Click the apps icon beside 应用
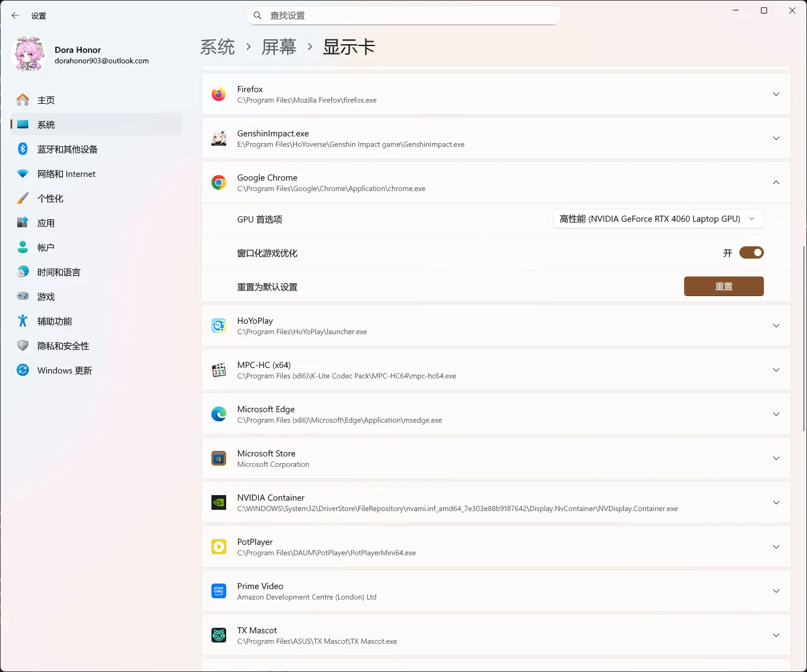The width and height of the screenshot is (807, 672). coord(23,222)
